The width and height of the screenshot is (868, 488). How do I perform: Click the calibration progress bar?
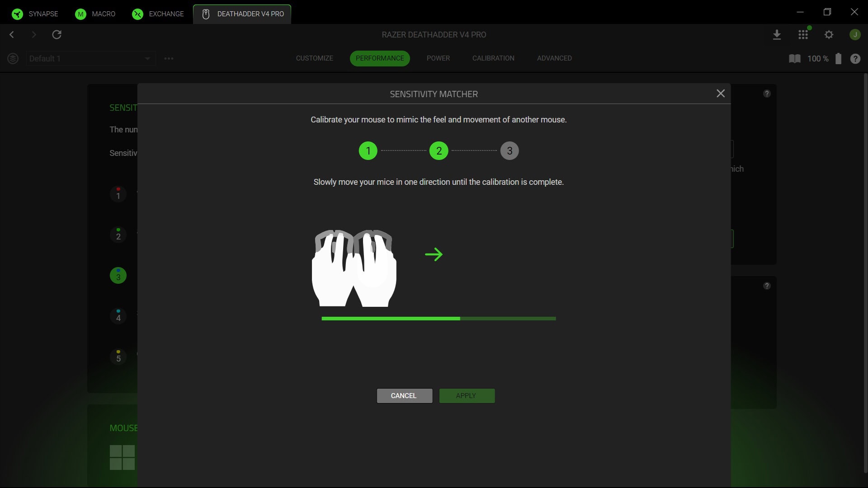coord(439,319)
